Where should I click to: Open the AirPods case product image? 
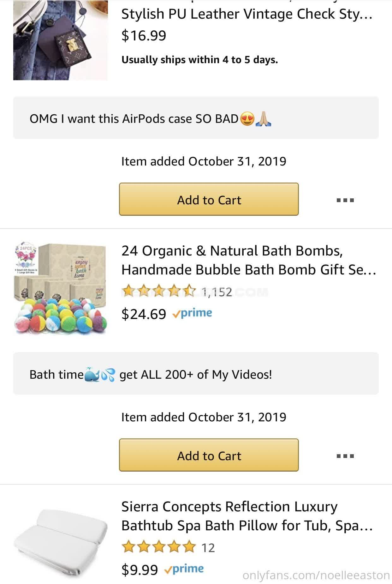60,40
